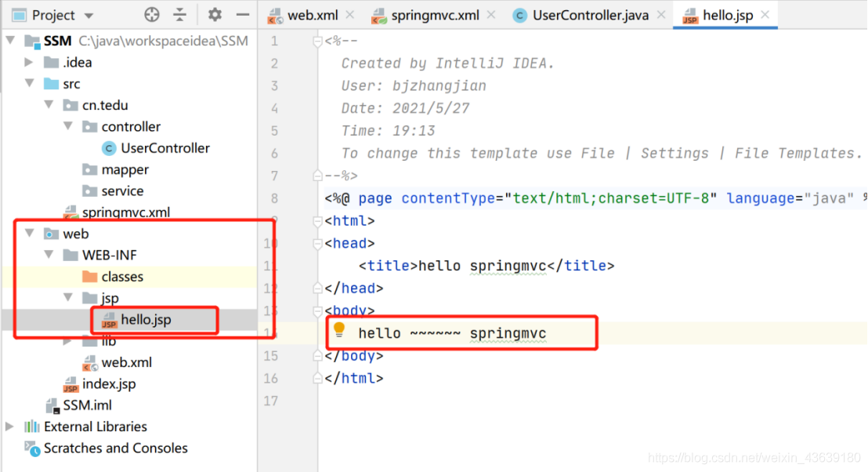Fold the comment block at line 1
The image size is (868, 472).
tap(317, 42)
